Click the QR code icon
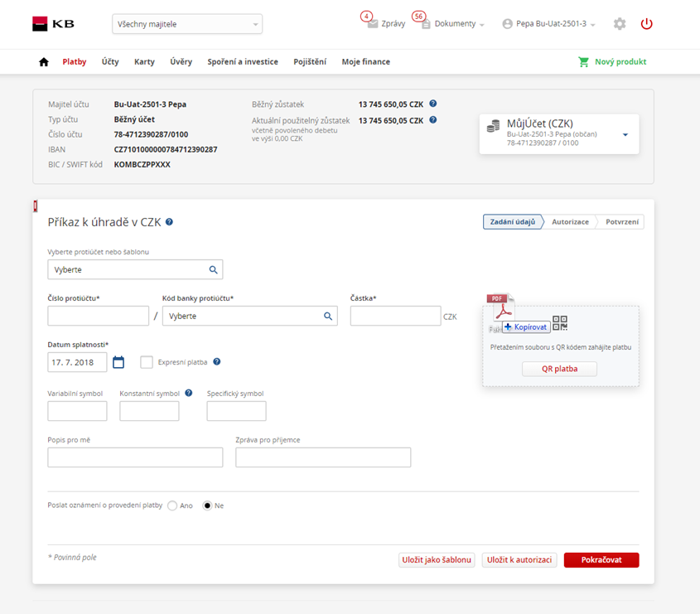This screenshot has width=700, height=614. point(560,323)
